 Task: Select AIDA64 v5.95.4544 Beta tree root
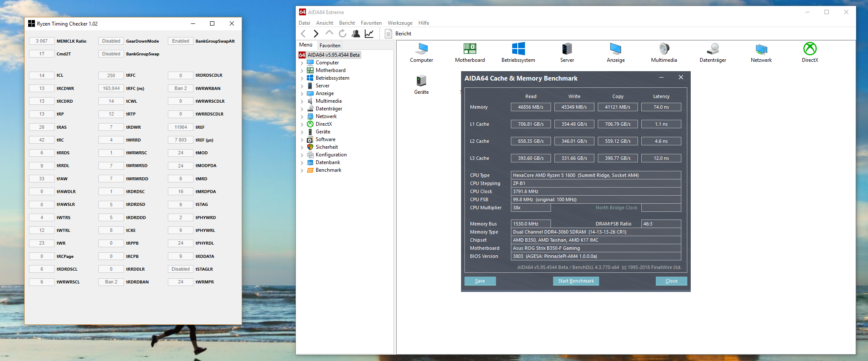(x=330, y=55)
